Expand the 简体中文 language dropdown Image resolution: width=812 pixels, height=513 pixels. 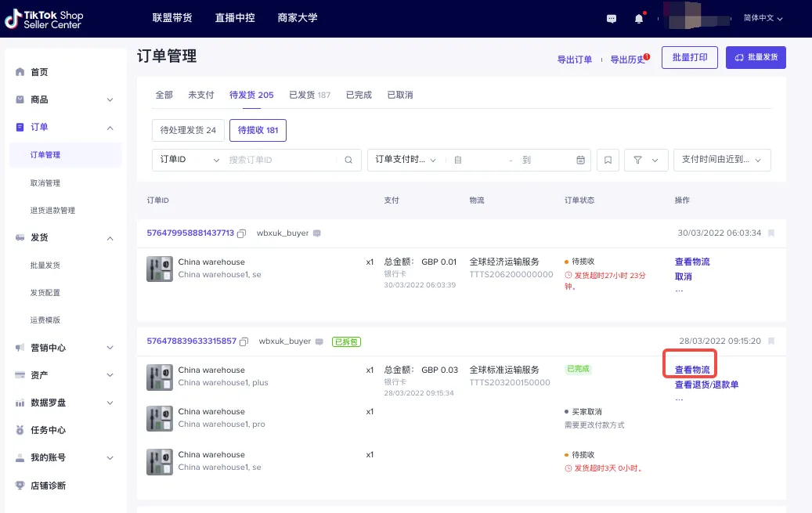tap(762, 18)
